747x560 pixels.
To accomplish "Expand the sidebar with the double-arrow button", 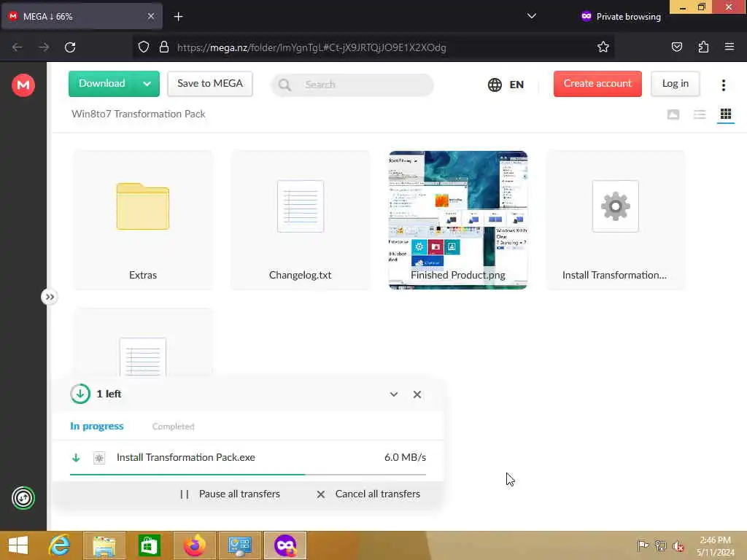I will pyautogui.click(x=50, y=297).
